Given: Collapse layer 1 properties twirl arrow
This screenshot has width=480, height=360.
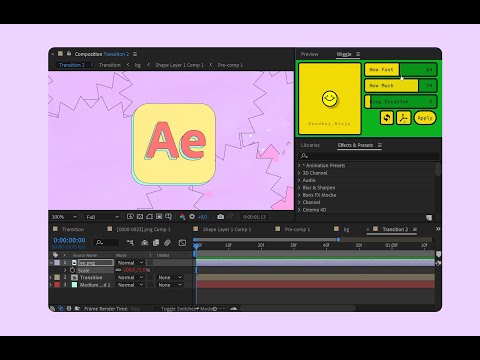Looking at the screenshot, I should (51, 263).
